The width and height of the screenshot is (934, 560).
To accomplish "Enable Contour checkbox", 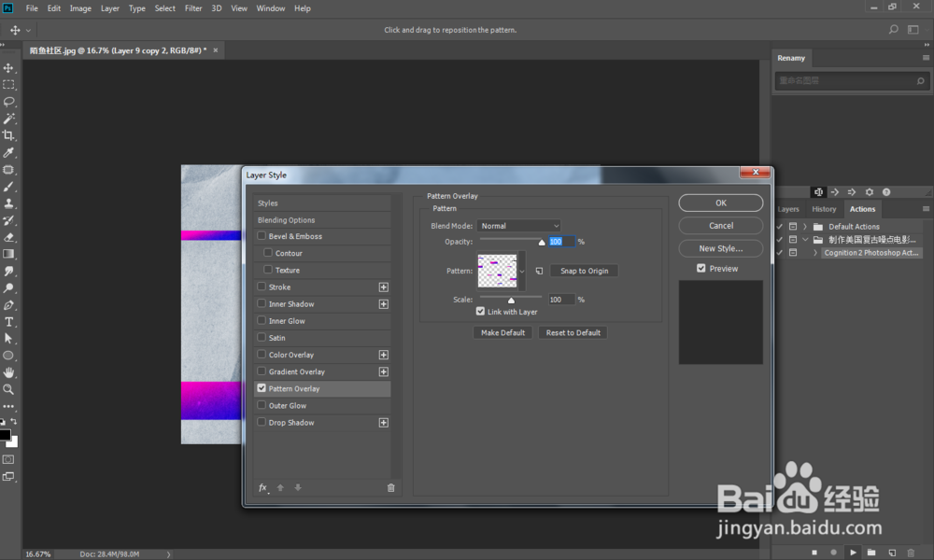I will click(268, 252).
